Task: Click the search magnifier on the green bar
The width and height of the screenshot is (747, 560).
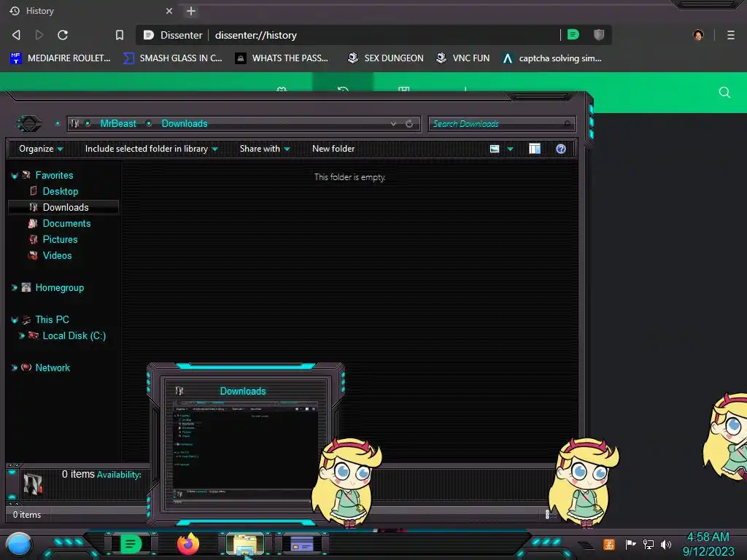Action: pyautogui.click(x=724, y=93)
